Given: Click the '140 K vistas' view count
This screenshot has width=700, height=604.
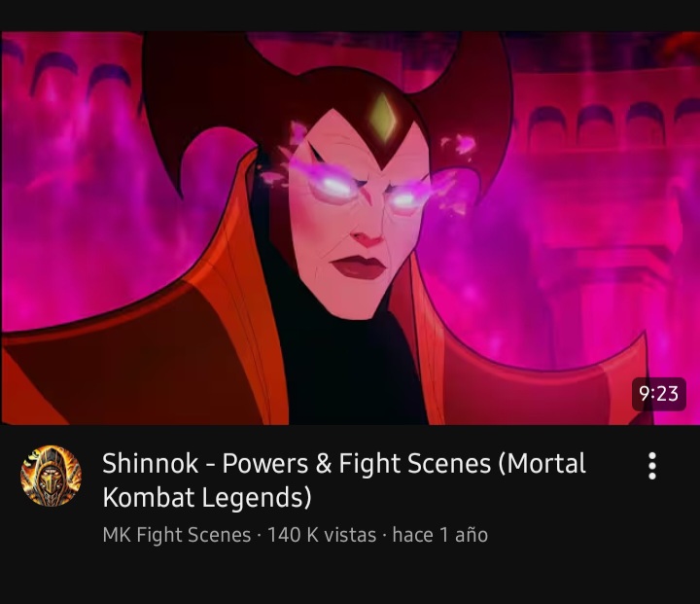Looking at the screenshot, I should (x=322, y=535).
